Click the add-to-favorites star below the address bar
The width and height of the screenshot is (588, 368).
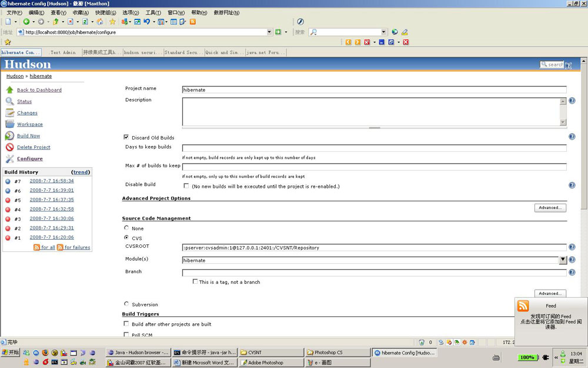(x=8, y=42)
